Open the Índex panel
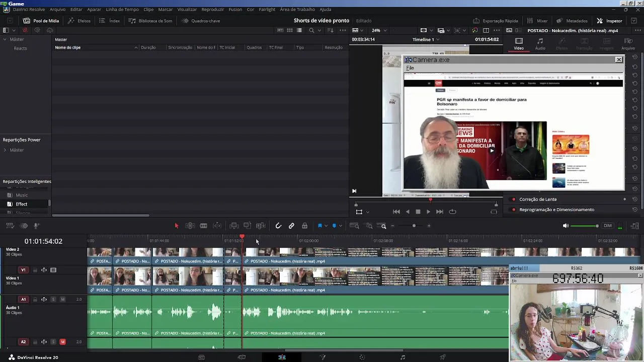Screen dimensions: 644x362 pyautogui.click(x=110, y=21)
